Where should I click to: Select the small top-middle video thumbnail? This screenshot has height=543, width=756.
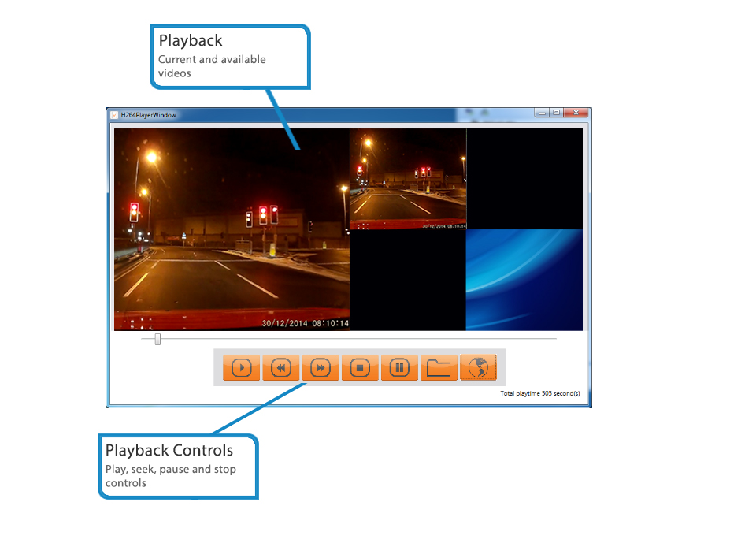(407, 179)
